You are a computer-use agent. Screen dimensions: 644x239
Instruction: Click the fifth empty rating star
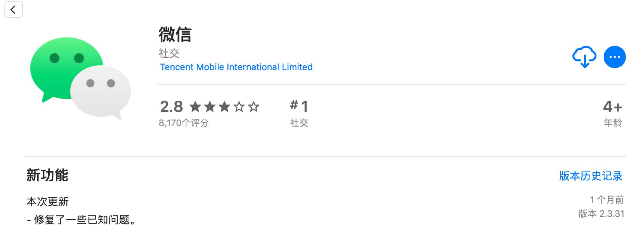253,107
